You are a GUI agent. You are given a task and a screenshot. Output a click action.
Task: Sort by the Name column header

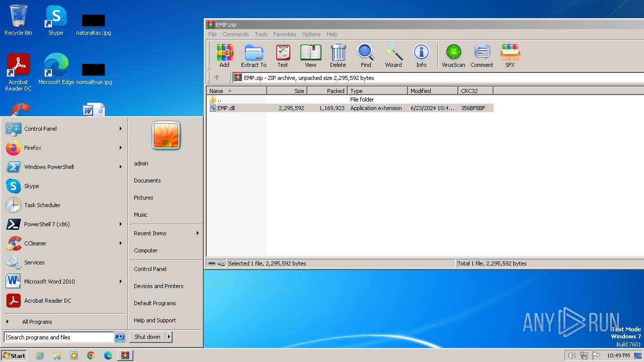(236, 91)
